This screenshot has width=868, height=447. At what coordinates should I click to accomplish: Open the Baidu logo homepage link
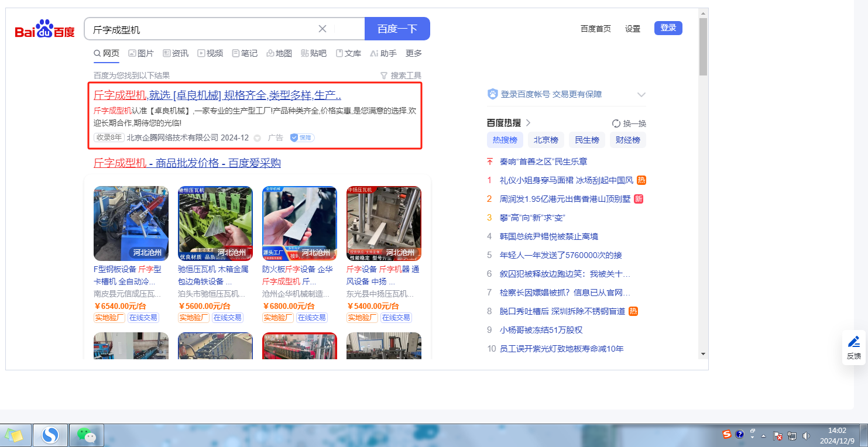[45, 29]
